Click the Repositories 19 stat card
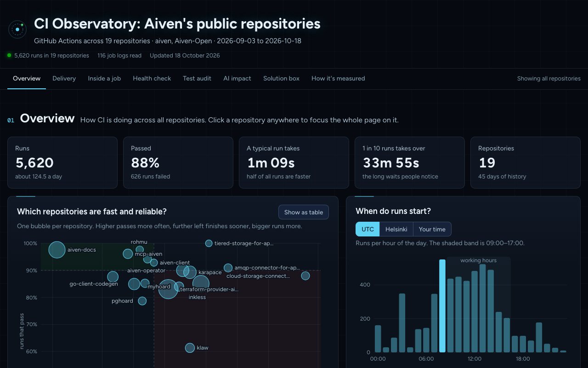The height and width of the screenshot is (368, 588). click(x=526, y=162)
